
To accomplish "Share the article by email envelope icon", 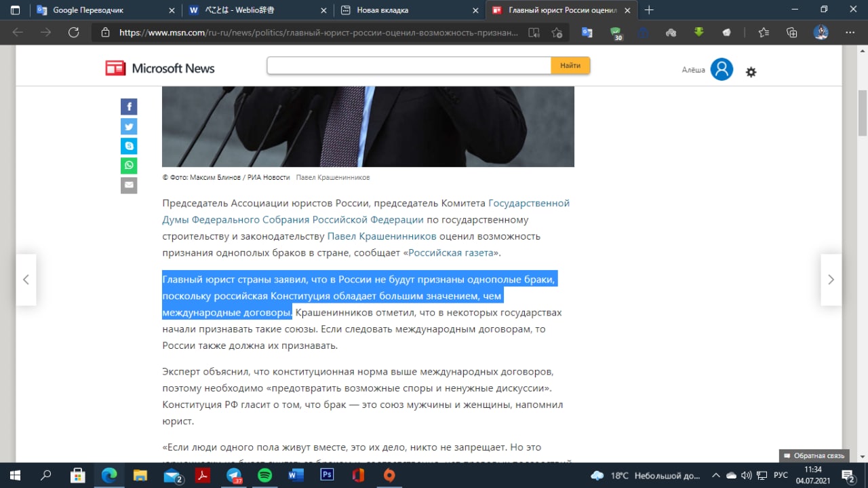I will point(129,185).
